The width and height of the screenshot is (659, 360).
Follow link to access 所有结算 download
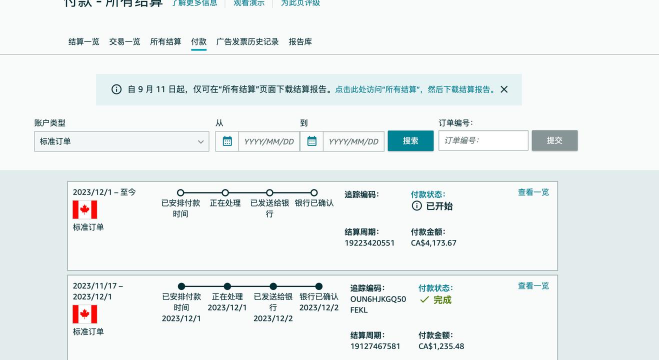point(415,89)
